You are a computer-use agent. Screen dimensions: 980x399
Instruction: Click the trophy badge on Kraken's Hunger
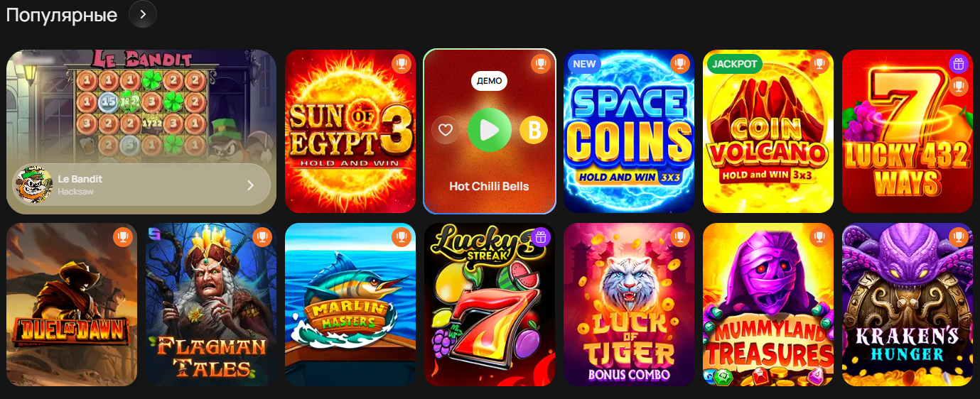coord(959,237)
